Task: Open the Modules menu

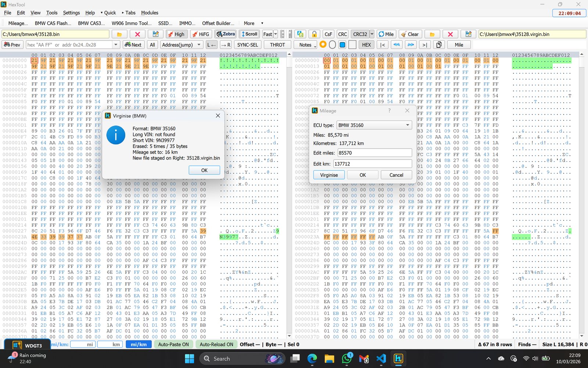Action: point(150,12)
